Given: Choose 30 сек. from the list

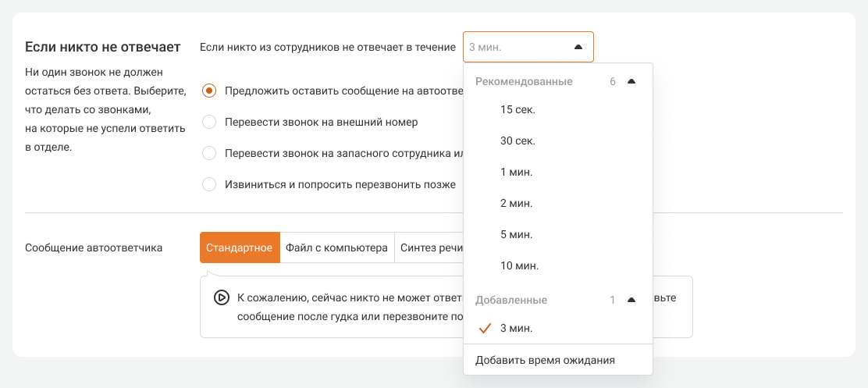Looking at the screenshot, I should coord(518,141).
